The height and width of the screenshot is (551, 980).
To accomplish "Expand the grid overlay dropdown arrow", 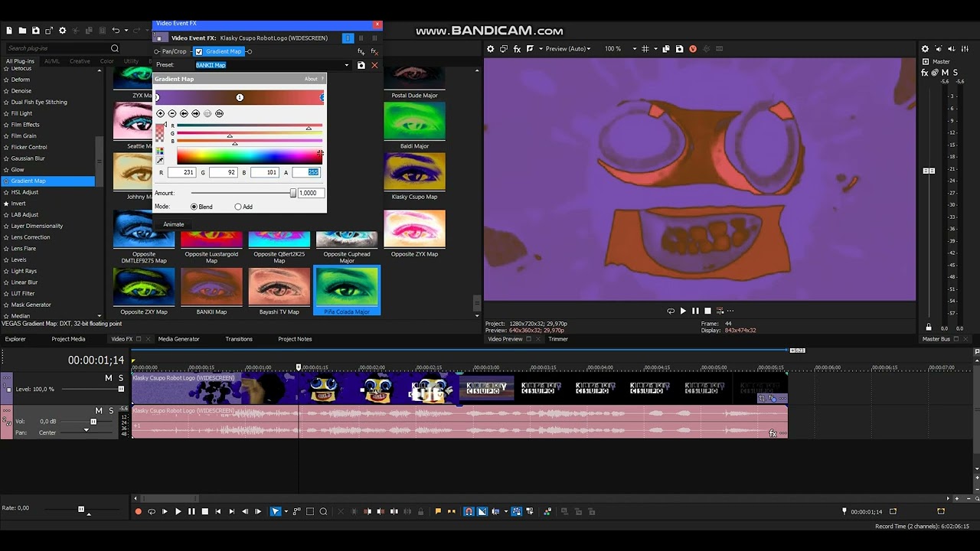I will 656,49.
